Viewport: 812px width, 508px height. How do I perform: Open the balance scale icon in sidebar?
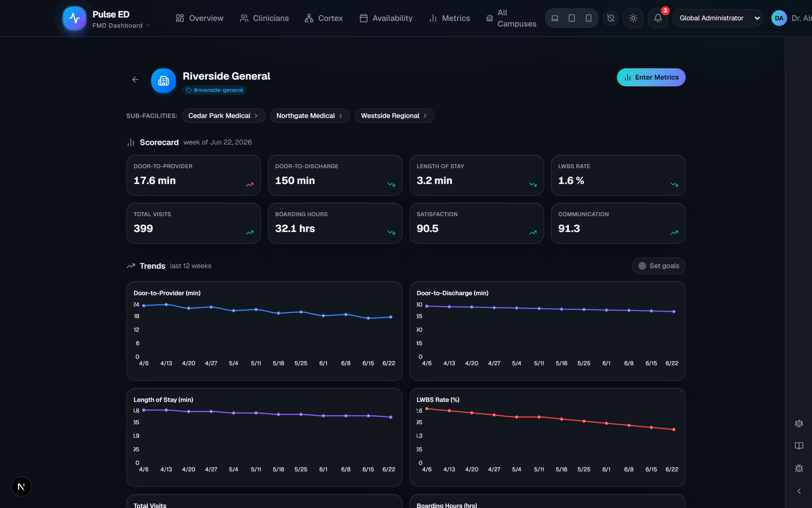click(x=799, y=424)
